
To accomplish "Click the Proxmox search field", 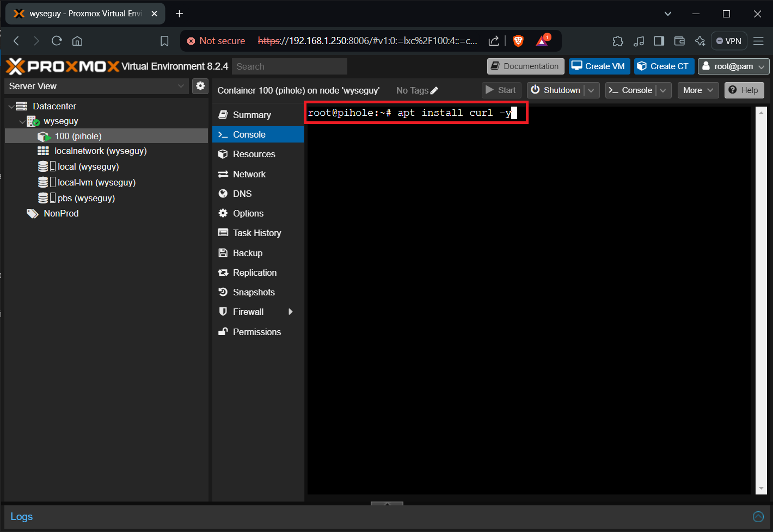I will pyautogui.click(x=290, y=66).
